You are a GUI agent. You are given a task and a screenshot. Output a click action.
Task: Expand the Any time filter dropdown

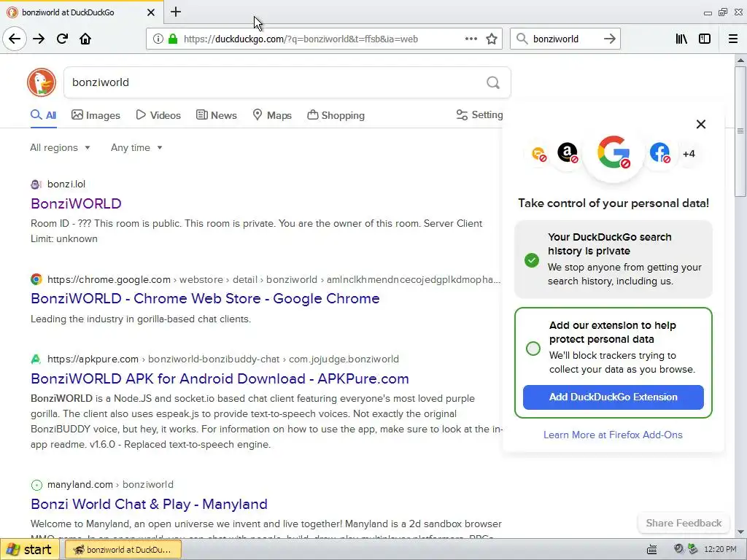point(136,147)
